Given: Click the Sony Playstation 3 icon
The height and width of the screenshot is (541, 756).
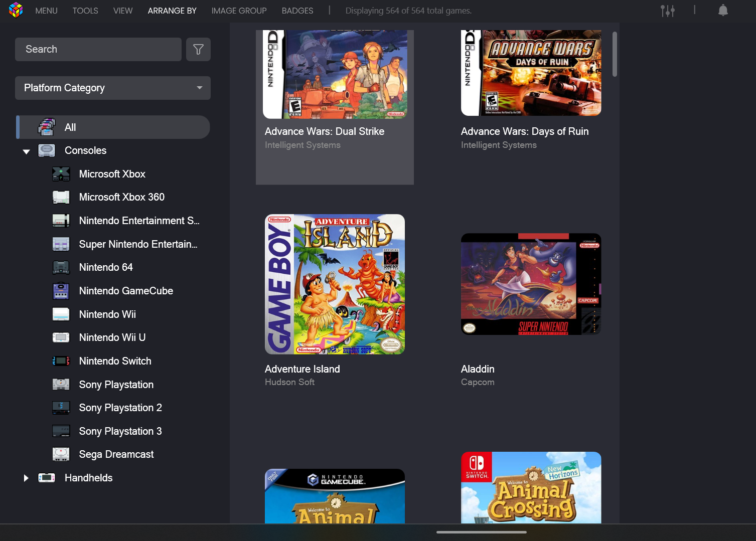Looking at the screenshot, I should (61, 431).
